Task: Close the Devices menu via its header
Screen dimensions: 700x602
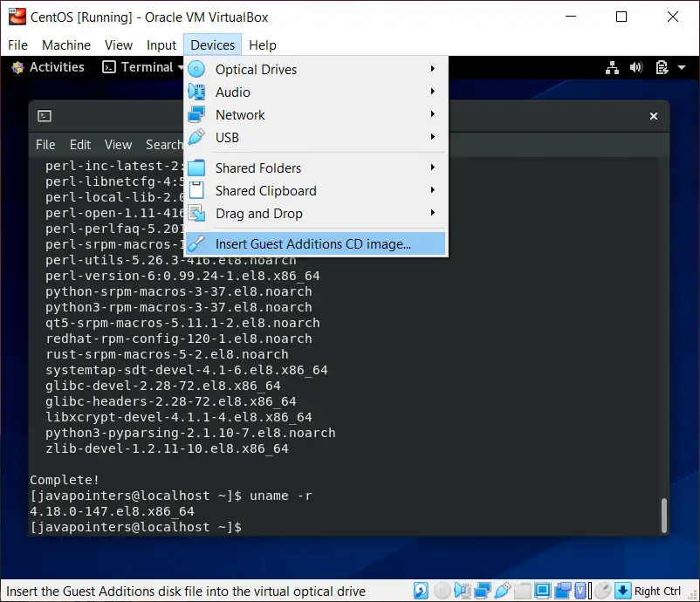Action: tap(212, 45)
